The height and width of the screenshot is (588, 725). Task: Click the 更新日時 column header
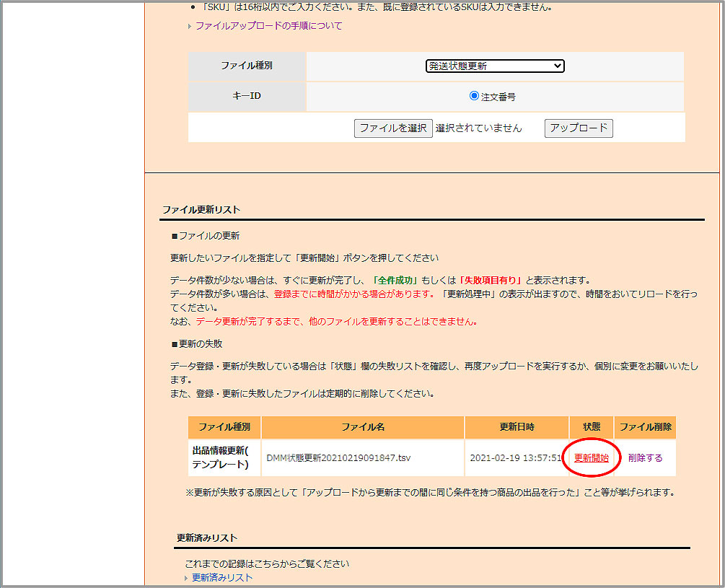[x=517, y=427]
